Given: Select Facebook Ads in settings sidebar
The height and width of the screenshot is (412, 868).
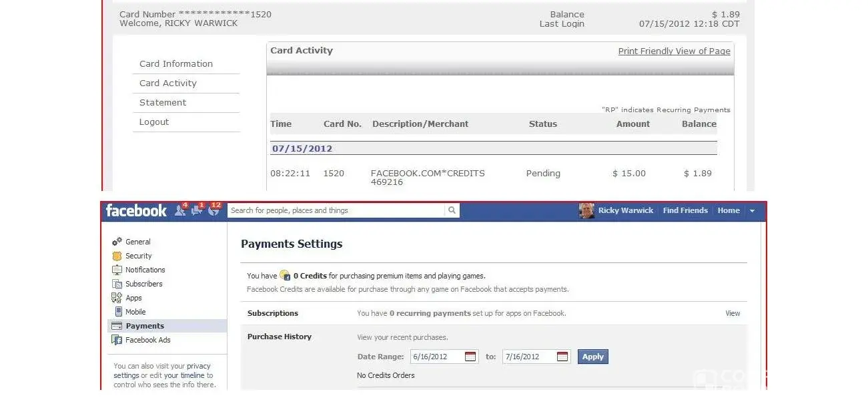Looking at the screenshot, I should coord(148,340).
